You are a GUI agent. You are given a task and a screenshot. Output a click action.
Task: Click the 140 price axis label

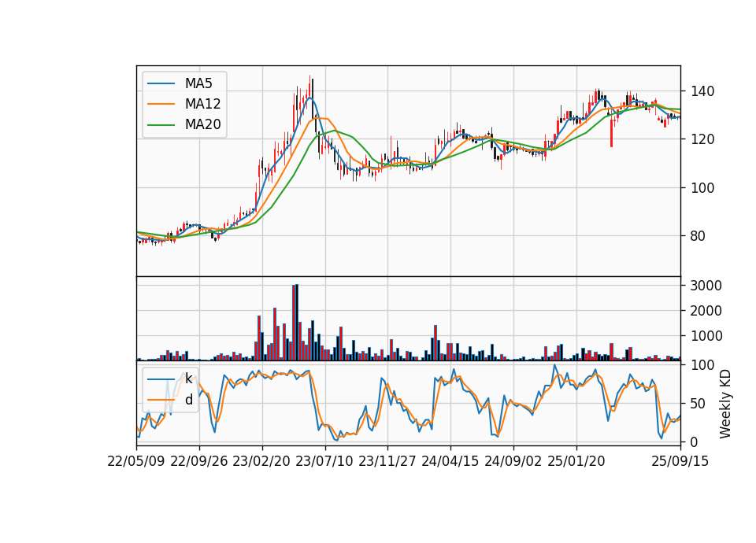pos(702,91)
